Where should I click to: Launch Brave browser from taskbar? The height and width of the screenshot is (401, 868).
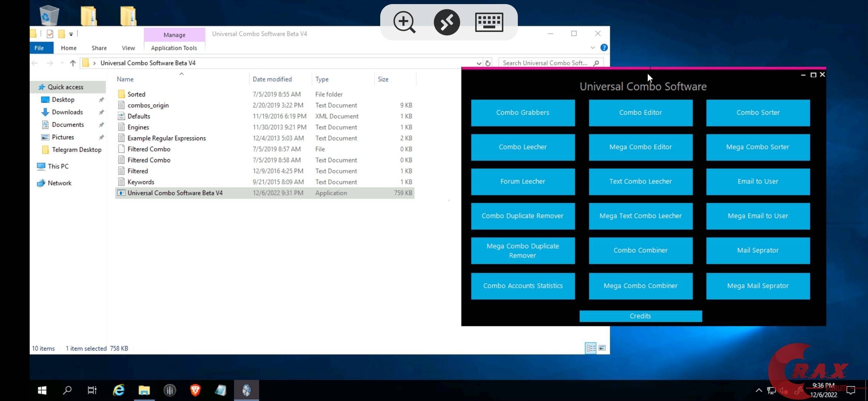click(195, 390)
